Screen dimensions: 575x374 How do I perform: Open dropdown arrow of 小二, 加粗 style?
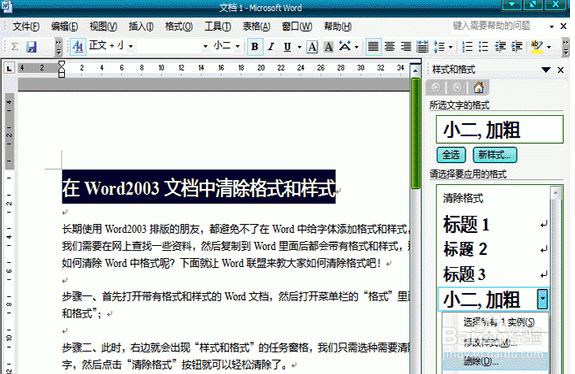tap(542, 299)
